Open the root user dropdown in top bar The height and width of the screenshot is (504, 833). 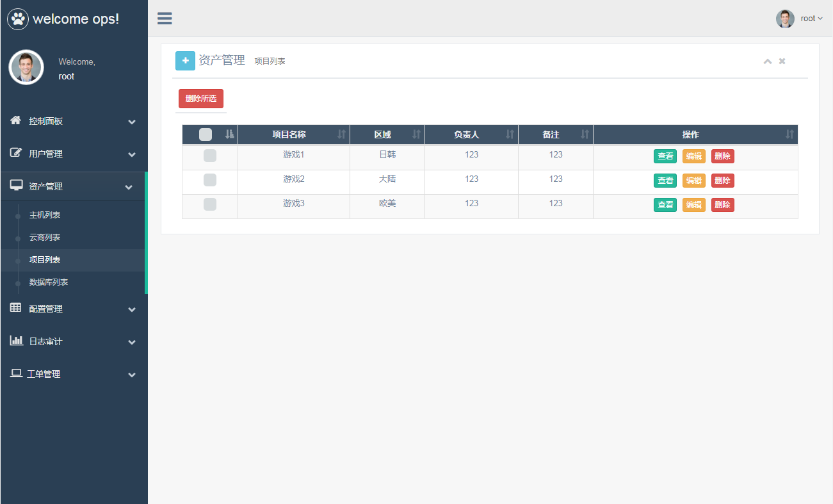click(x=800, y=19)
